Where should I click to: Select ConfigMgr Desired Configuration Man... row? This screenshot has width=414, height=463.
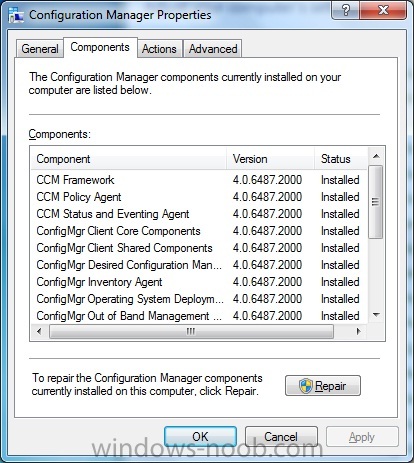pyautogui.click(x=198, y=265)
